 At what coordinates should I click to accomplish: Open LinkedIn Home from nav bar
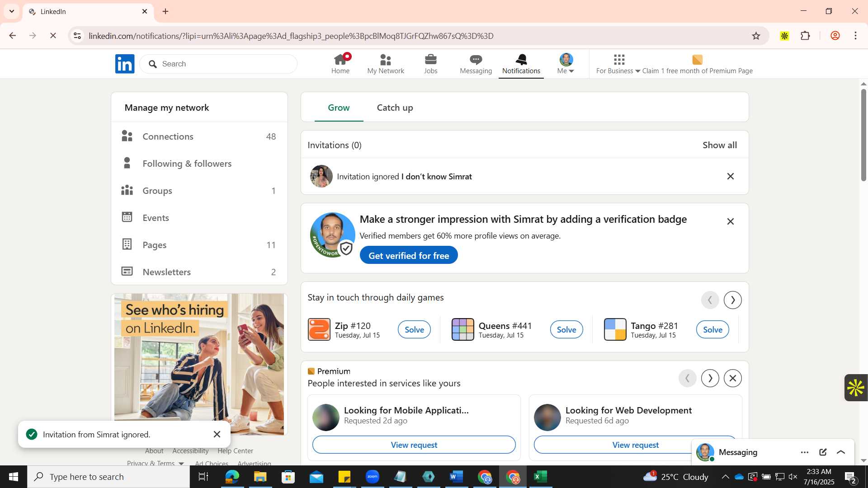pyautogui.click(x=340, y=64)
